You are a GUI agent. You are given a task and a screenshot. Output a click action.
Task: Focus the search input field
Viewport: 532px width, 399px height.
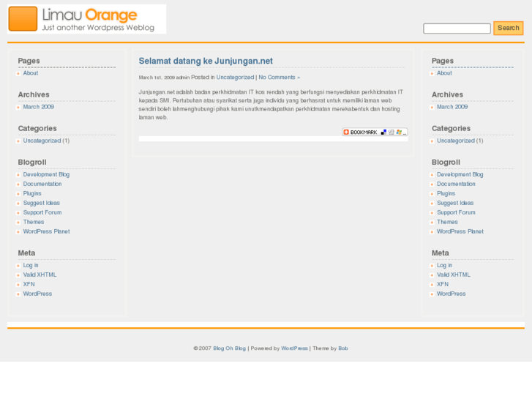(457, 29)
